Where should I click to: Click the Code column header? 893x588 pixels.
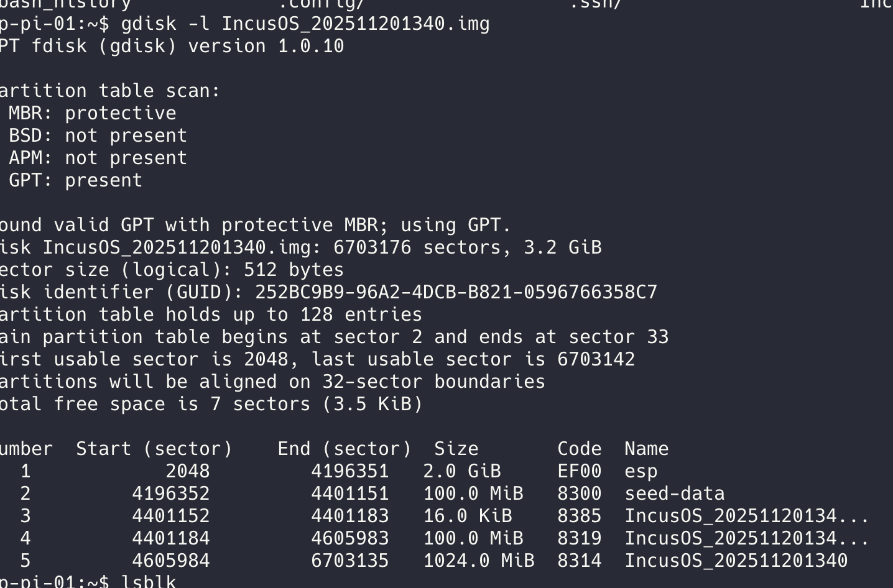click(579, 449)
